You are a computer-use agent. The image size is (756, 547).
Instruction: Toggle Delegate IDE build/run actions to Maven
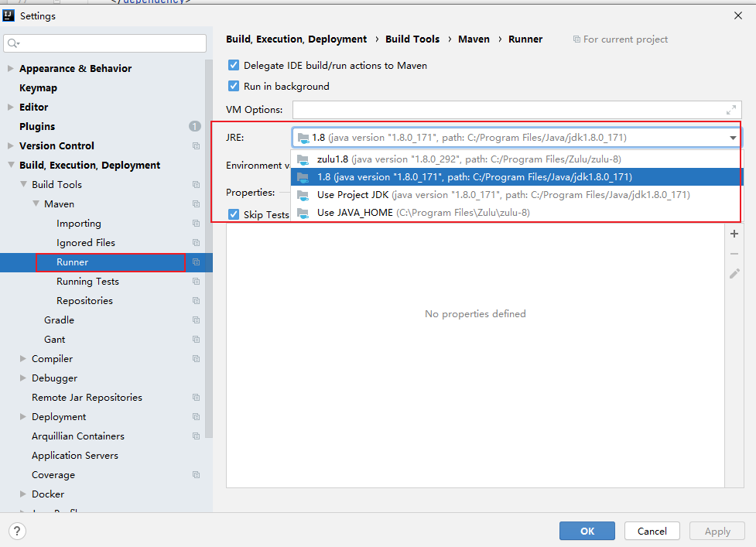(234, 65)
